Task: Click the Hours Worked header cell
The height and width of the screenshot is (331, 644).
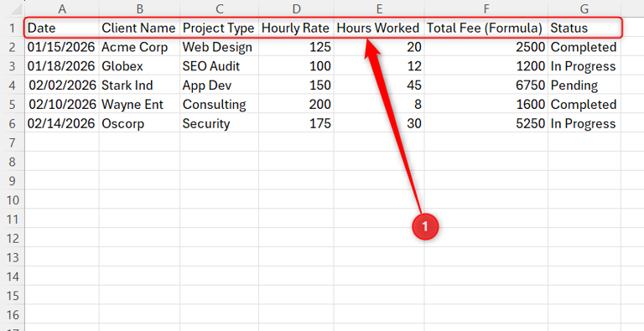Action: click(x=379, y=28)
